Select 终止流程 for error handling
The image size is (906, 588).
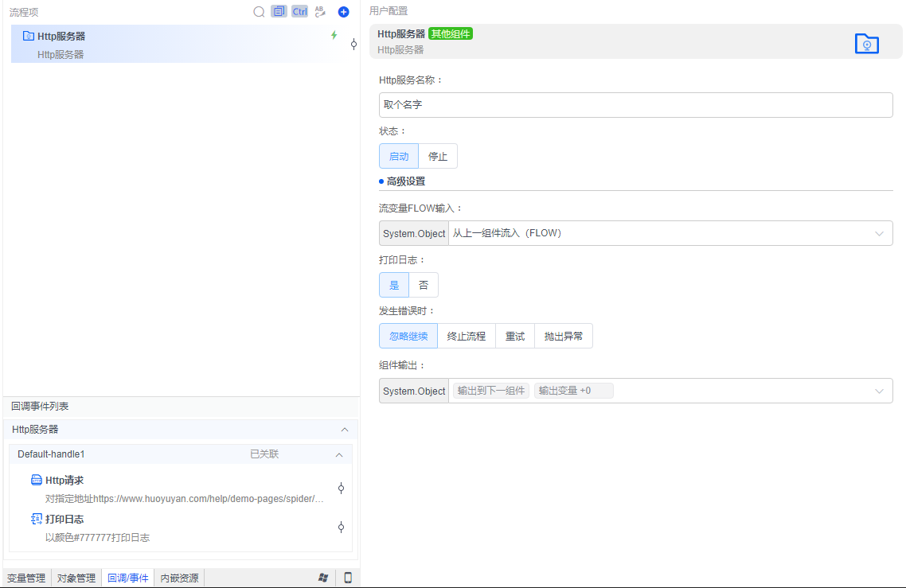pos(467,335)
